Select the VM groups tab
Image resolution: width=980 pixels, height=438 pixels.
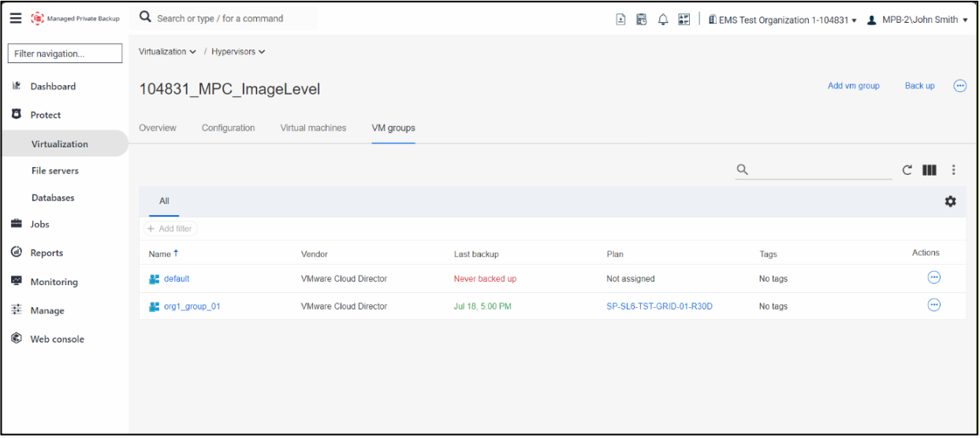[393, 128]
